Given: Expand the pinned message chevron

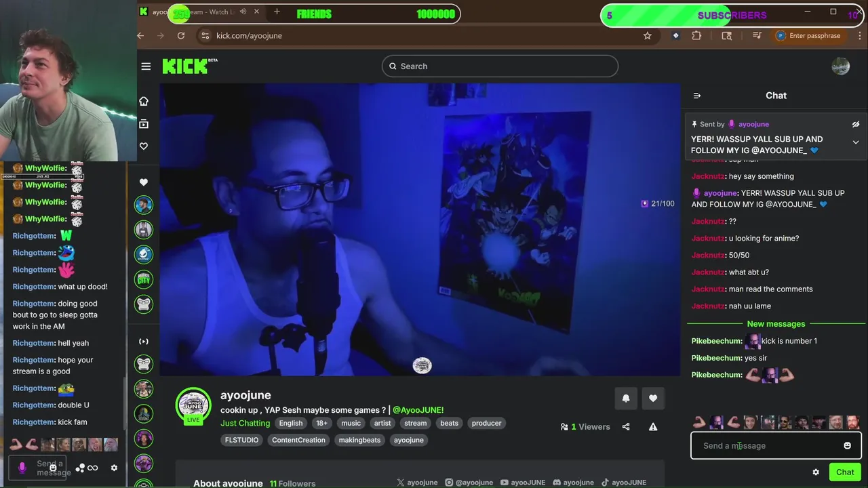Looking at the screenshot, I should 856,142.
